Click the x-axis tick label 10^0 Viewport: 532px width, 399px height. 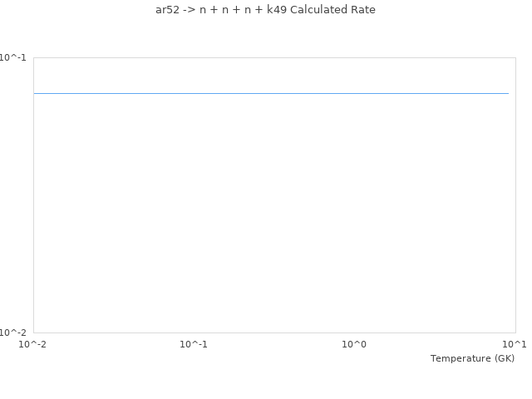(x=354, y=344)
